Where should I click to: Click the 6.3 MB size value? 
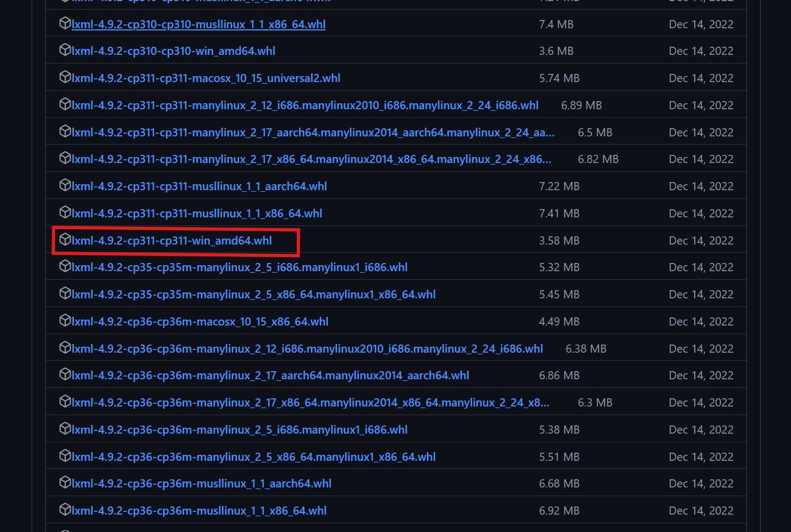pyautogui.click(x=595, y=403)
